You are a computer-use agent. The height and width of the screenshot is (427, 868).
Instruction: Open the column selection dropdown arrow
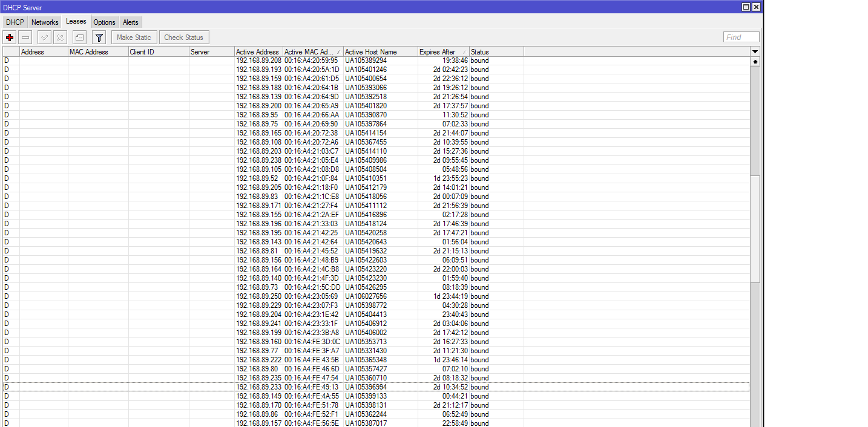click(754, 51)
